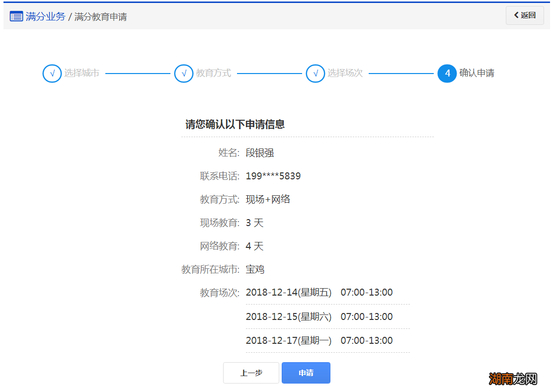Select the 2018-12-17(星期一) session row
This screenshot has width=554, height=392.
click(319, 340)
